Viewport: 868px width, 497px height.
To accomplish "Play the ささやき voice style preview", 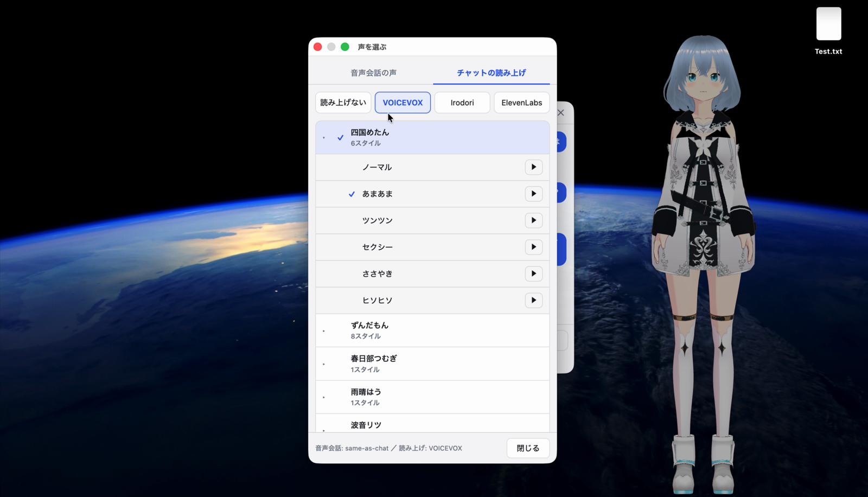I will point(533,273).
